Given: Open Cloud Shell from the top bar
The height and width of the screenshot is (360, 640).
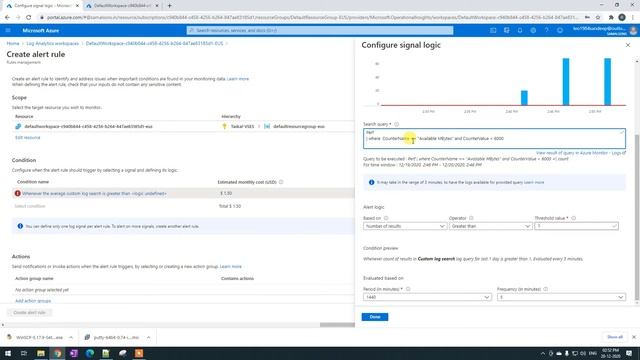Looking at the screenshot, I should [493, 30].
